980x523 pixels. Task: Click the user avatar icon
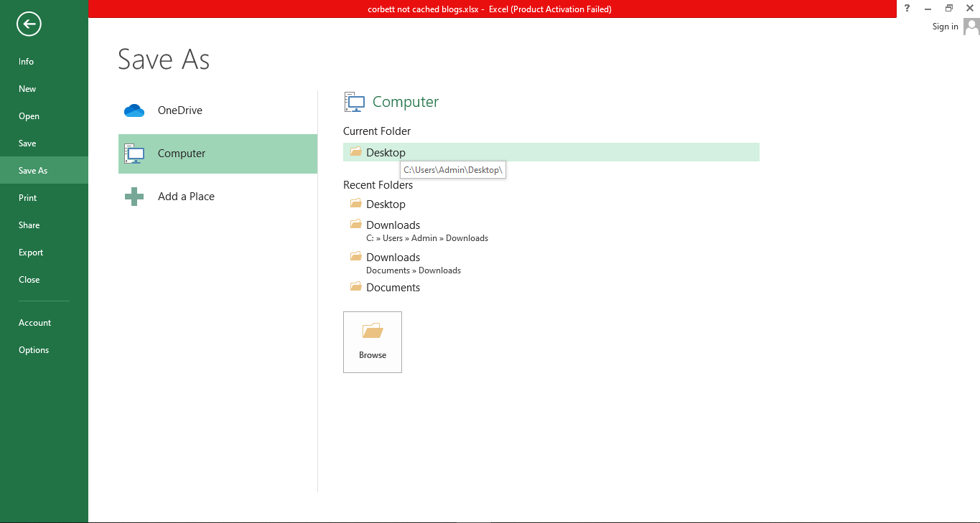click(x=971, y=27)
